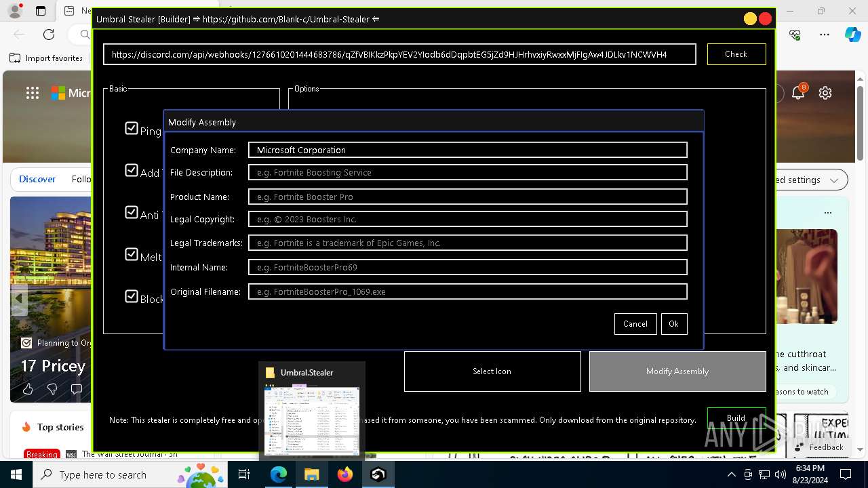Open the Windows Start menu

tap(16, 474)
